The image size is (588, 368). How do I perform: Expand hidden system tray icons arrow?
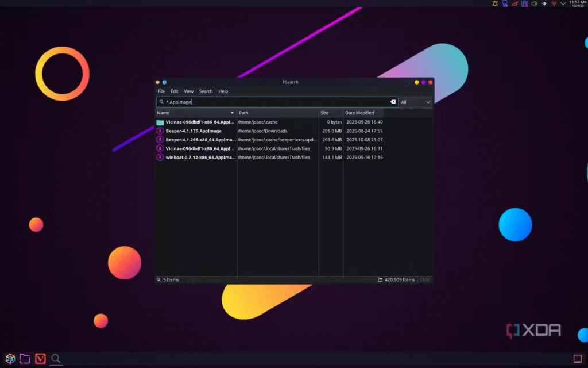[563, 3]
